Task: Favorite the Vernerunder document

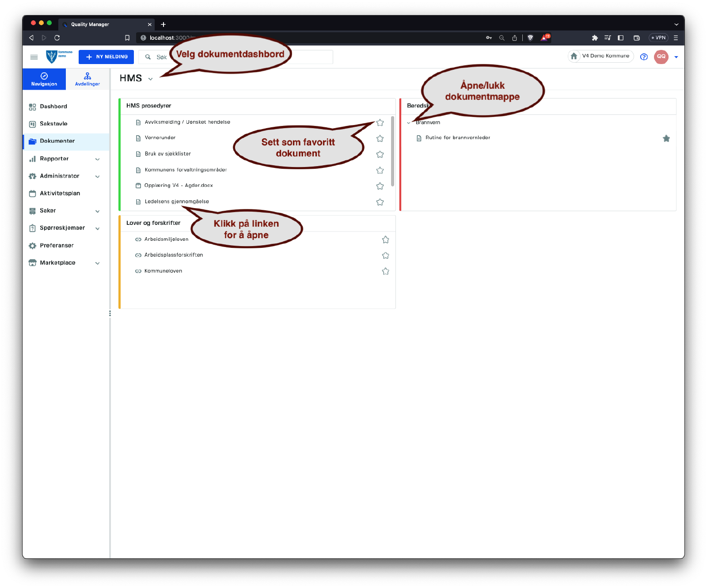Action: (x=380, y=139)
